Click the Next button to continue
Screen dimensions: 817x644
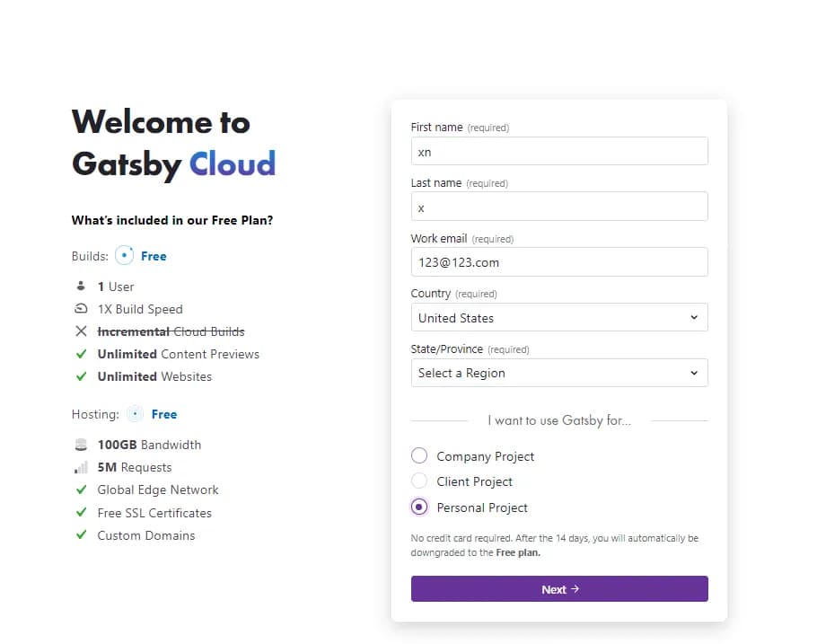click(559, 588)
